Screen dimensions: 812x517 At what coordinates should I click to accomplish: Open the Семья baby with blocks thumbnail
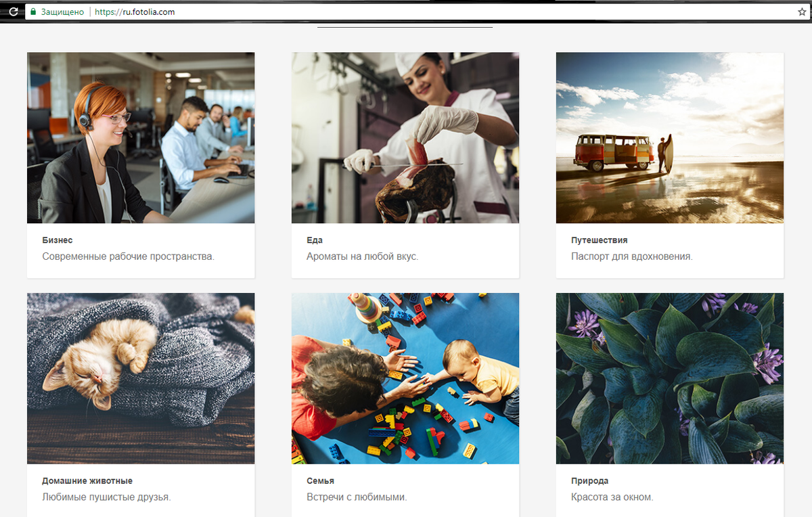(x=405, y=378)
